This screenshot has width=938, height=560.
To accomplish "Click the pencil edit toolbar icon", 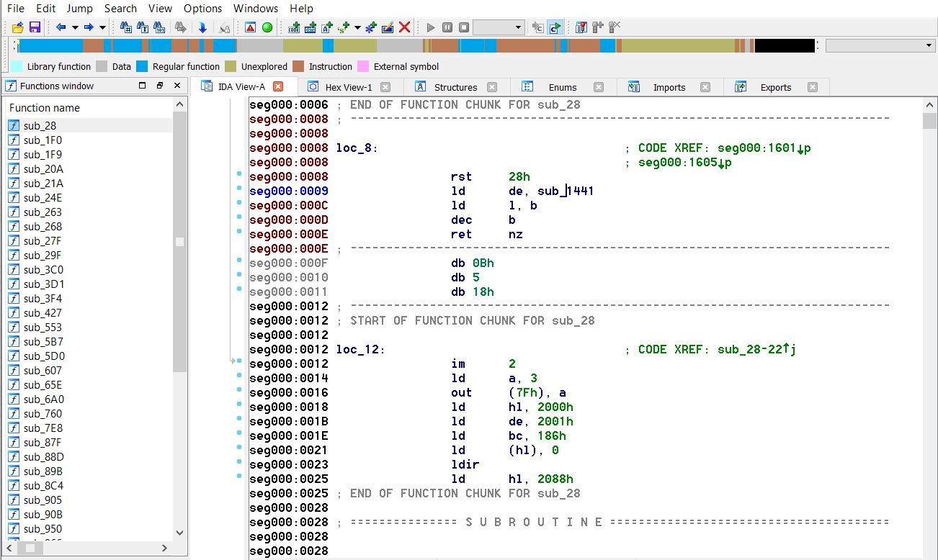I will (388, 27).
